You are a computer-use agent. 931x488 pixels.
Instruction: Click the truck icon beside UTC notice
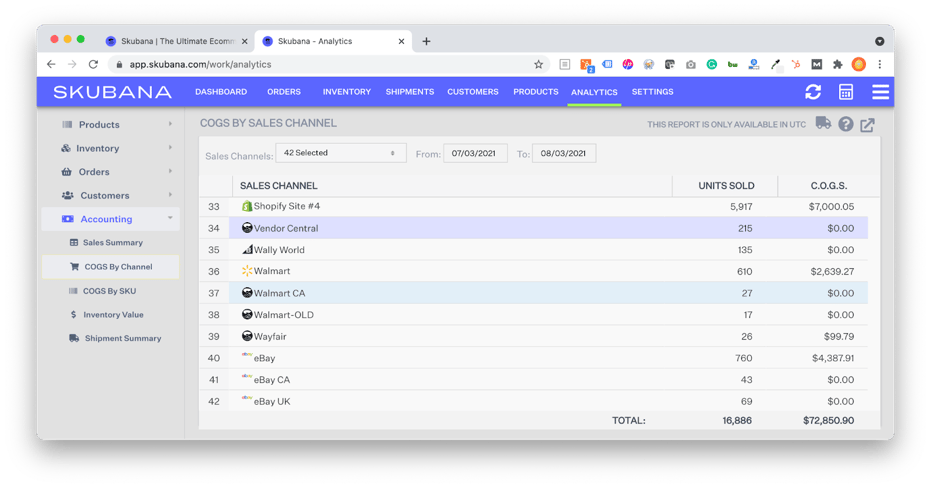(x=823, y=123)
